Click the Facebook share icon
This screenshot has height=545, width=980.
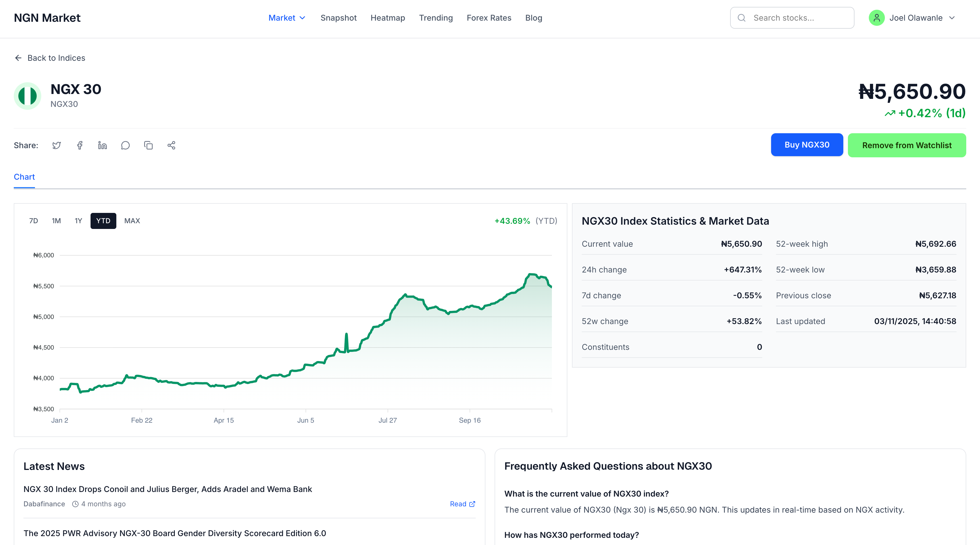tap(79, 145)
